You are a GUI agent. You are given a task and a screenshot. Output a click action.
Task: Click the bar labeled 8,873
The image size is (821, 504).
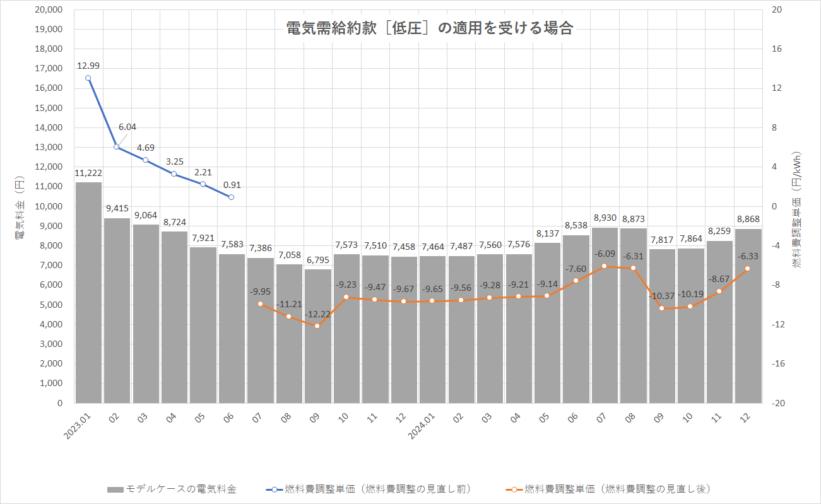click(x=633, y=315)
